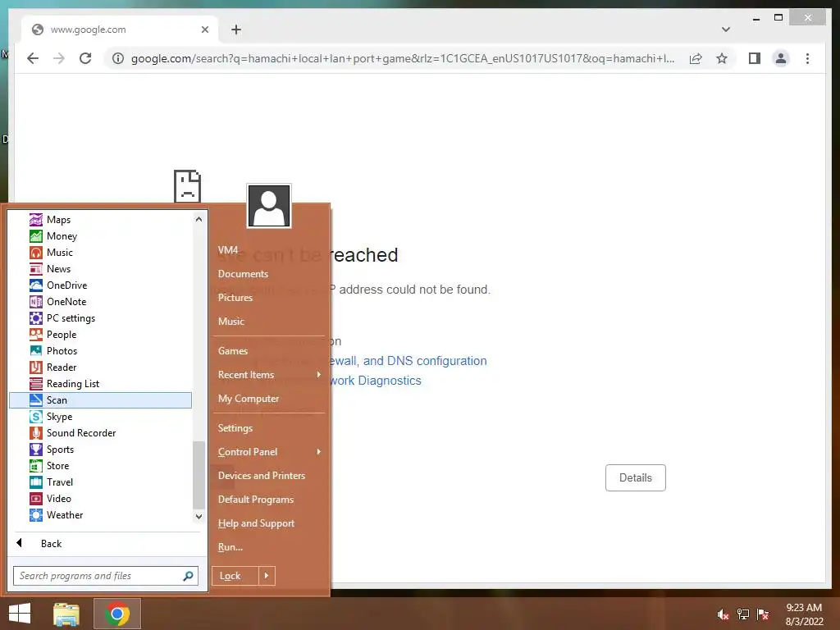
Task: Open My Computer from Start menu
Action: tap(248, 399)
